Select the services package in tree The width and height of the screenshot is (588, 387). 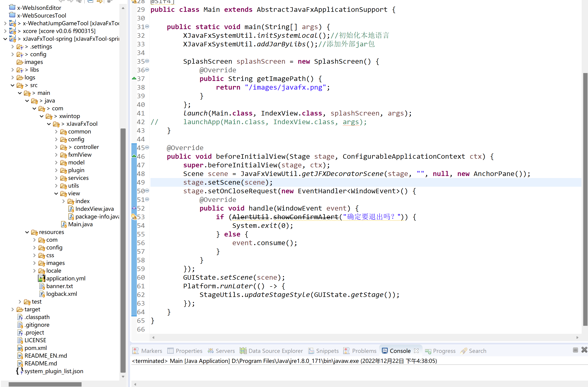click(x=78, y=178)
